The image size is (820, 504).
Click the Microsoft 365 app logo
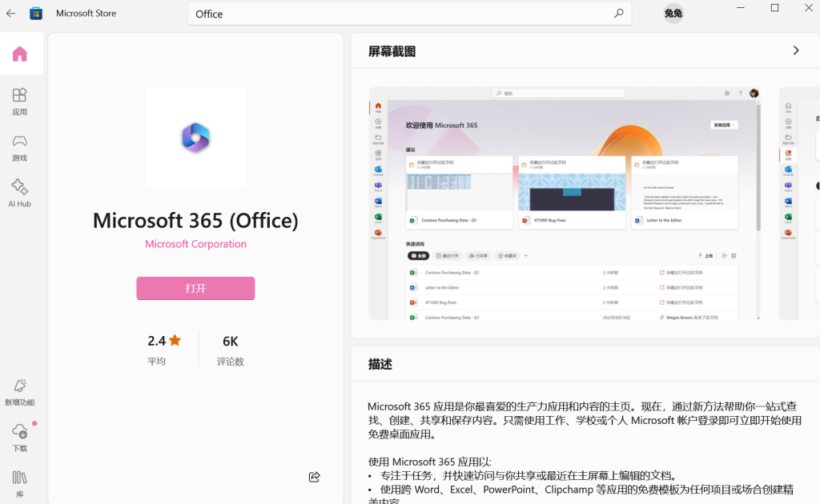pos(195,138)
